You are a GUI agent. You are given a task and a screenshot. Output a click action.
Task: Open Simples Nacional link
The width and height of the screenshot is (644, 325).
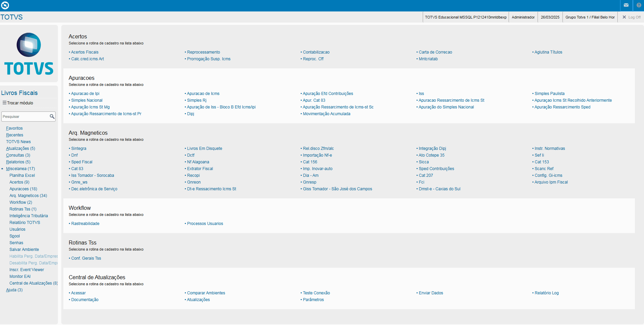click(x=87, y=100)
